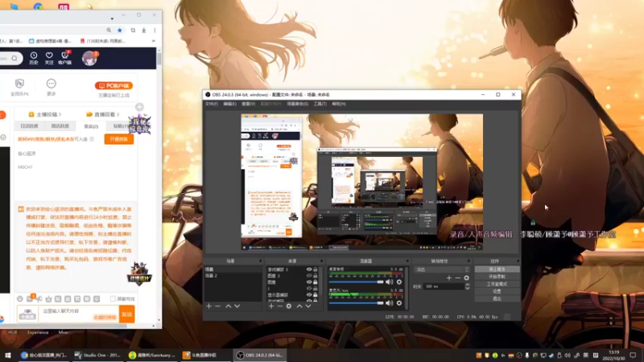
Task: Toggle visibility of source named 1
Action: tap(309, 289)
